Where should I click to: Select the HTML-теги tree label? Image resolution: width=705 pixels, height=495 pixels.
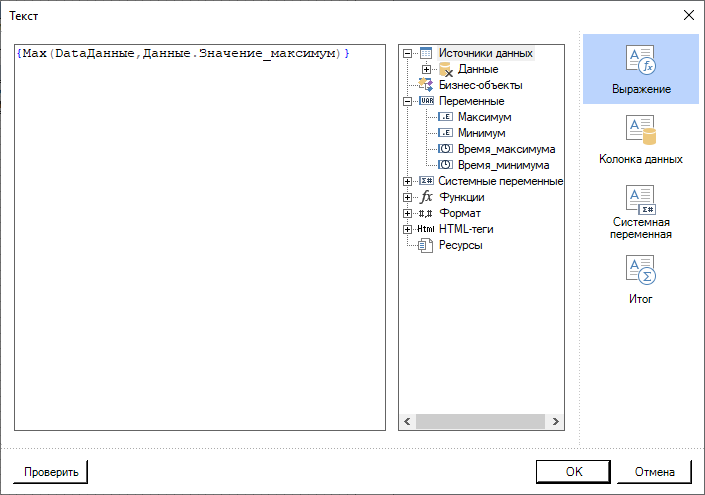click(466, 229)
